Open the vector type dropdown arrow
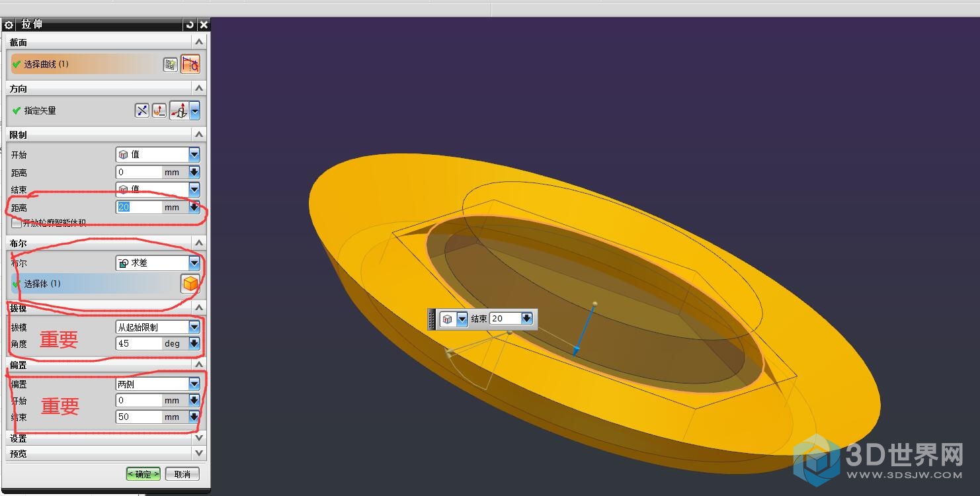The image size is (980, 496). click(195, 110)
